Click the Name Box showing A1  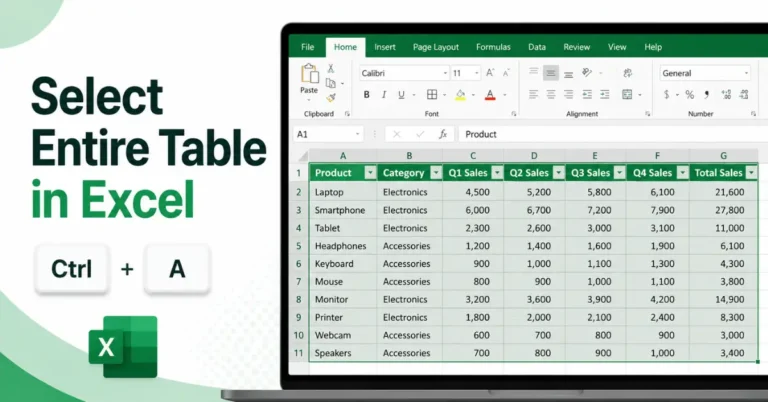coord(328,134)
